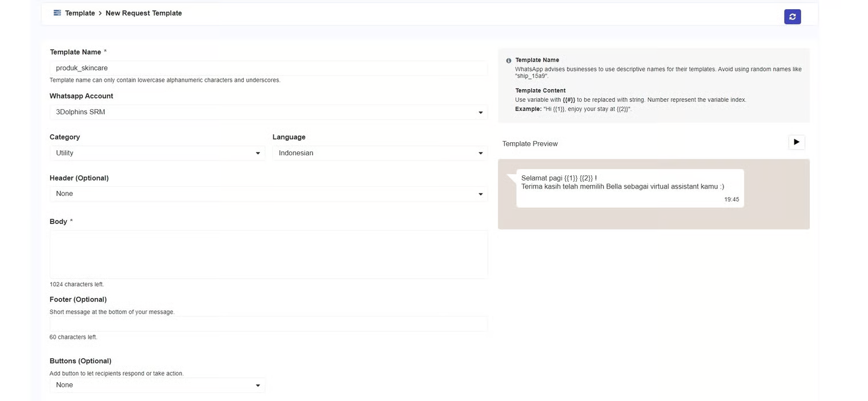
Task: Open the Buttons (Optional) dropdown
Action: pos(157,385)
